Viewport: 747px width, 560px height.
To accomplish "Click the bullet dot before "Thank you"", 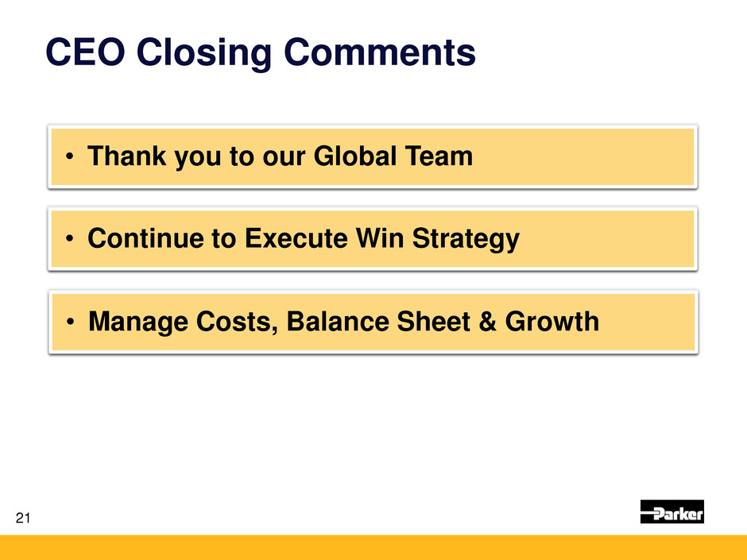I will (x=71, y=158).
